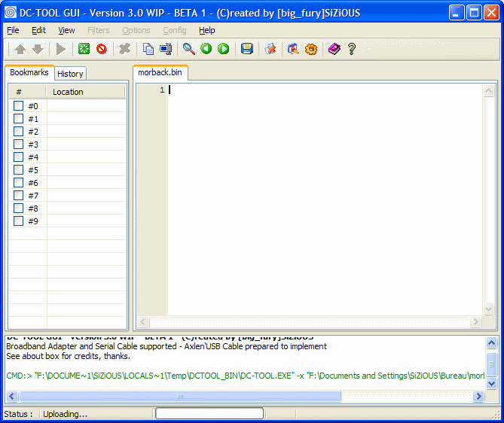Click the magnifying glass find icon
Screen dimensions: 504x423
click(188, 49)
